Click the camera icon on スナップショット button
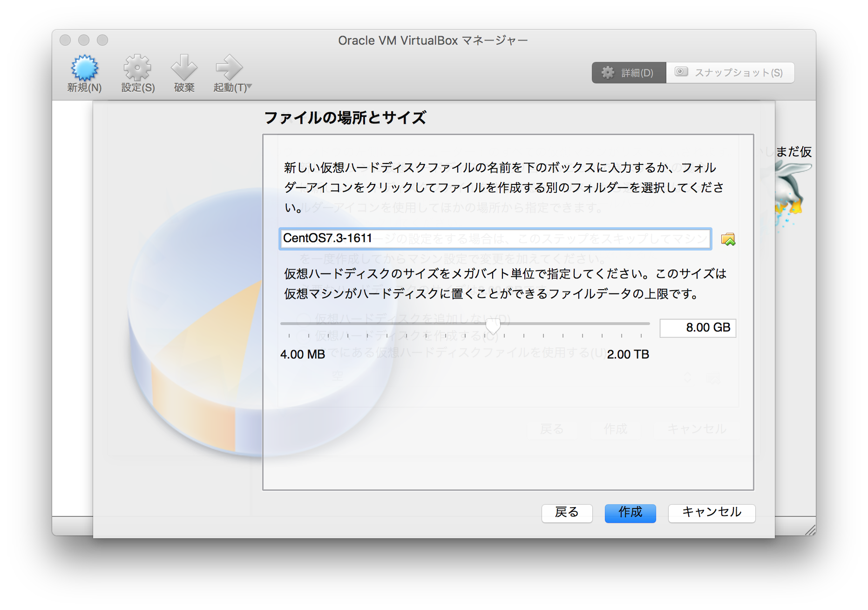 tap(682, 72)
